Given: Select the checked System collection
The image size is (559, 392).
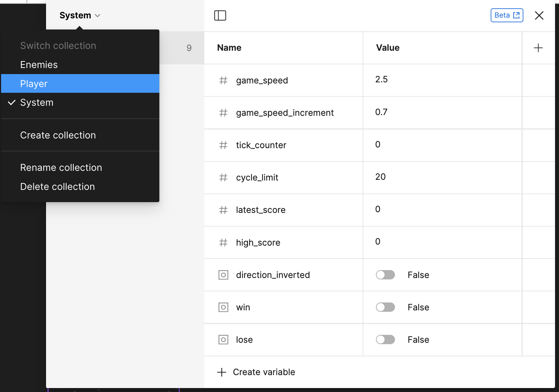Looking at the screenshot, I should point(80,102).
